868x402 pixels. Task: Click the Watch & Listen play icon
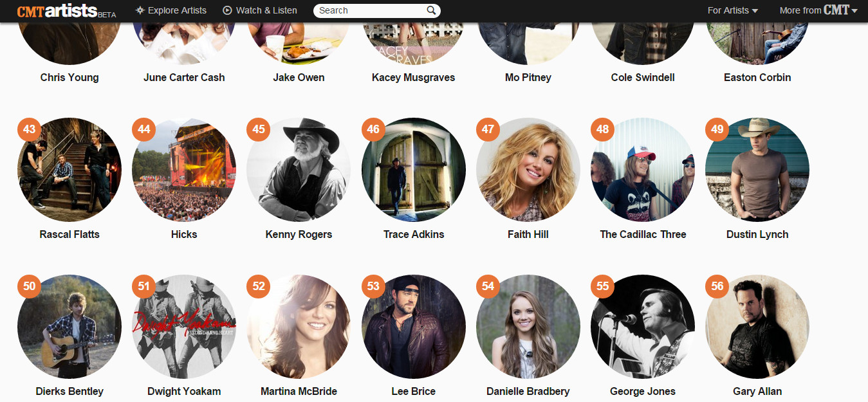227,10
